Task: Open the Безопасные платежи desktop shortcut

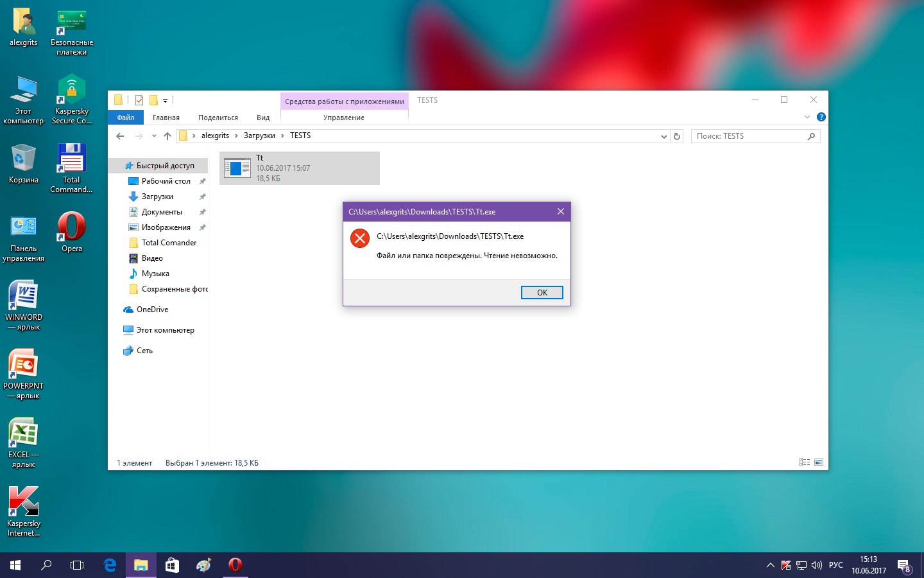Action: coord(72,32)
